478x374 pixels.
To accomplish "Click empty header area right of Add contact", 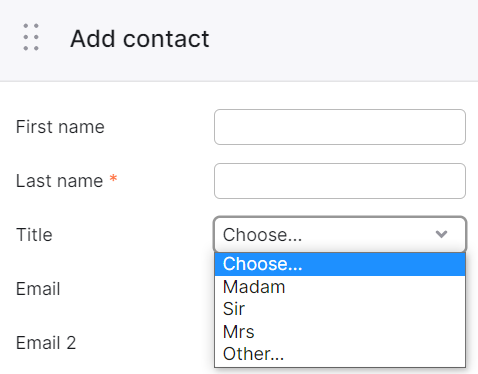I will tap(343, 39).
